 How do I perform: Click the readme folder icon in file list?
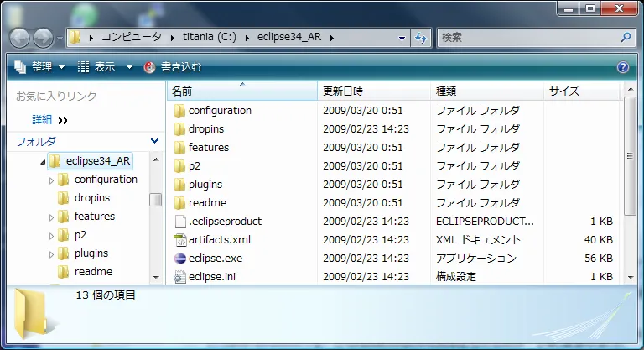pyautogui.click(x=179, y=203)
